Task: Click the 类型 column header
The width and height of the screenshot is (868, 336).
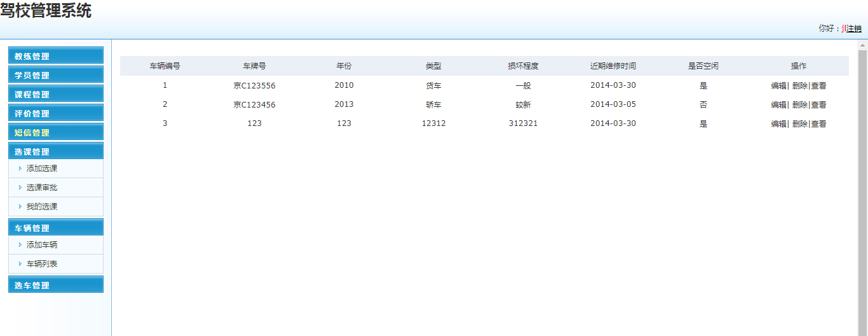Action: click(x=433, y=66)
